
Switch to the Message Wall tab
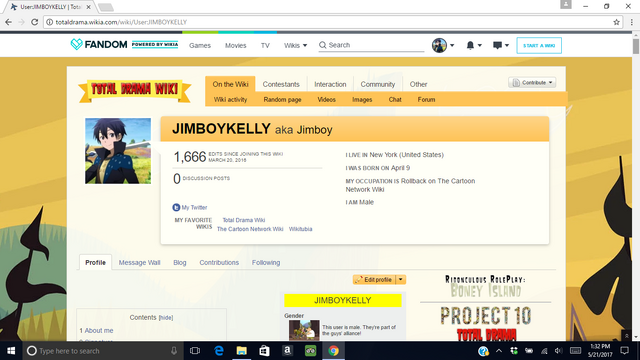pyautogui.click(x=139, y=262)
